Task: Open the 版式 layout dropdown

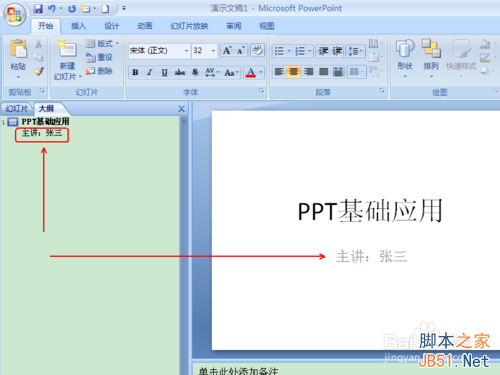Action: click(x=103, y=43)
